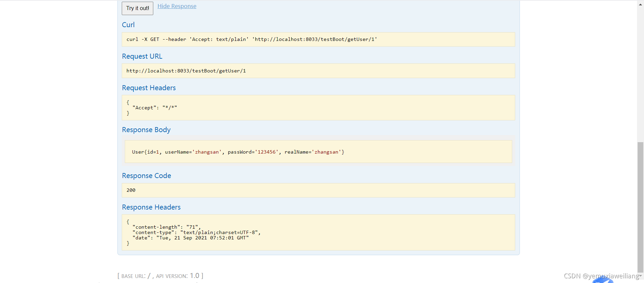The height and width of the screenshot is (283, 644).
Task: Click the Response Headers heading
Action: 151,207
